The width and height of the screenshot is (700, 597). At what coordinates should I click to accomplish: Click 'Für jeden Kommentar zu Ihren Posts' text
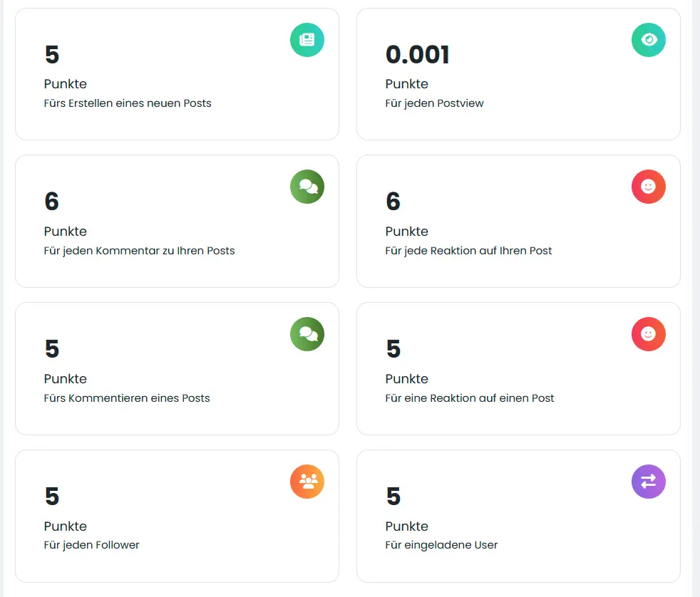139,251
